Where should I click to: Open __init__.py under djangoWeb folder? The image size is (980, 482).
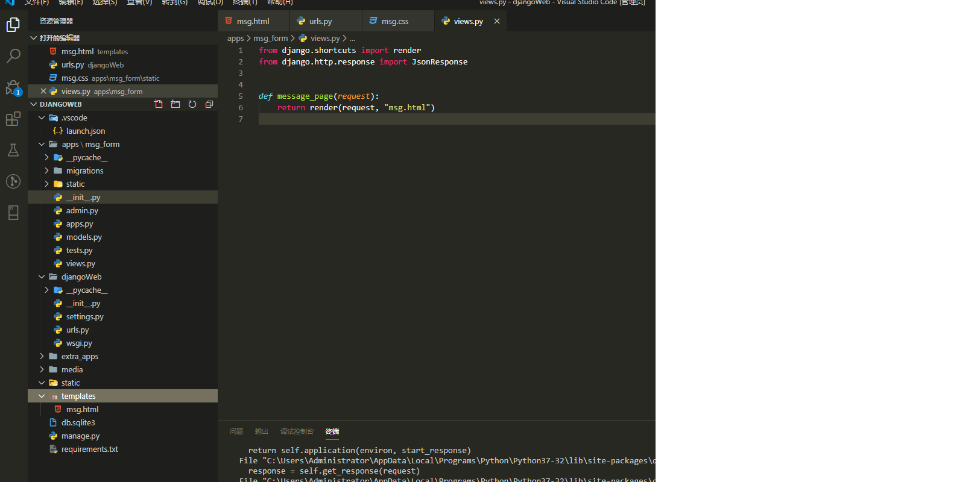click(122, 303)
